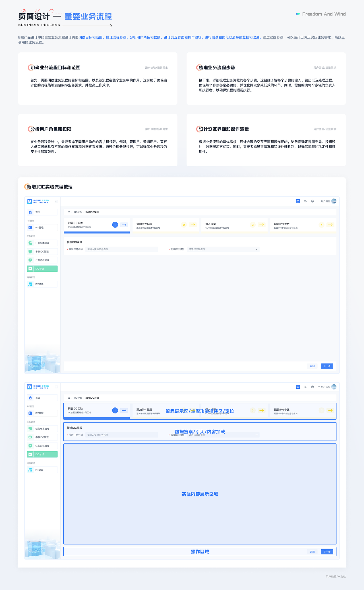
Task: Click step 2 yellow arrow in first mockup
Action: [193, 225]
